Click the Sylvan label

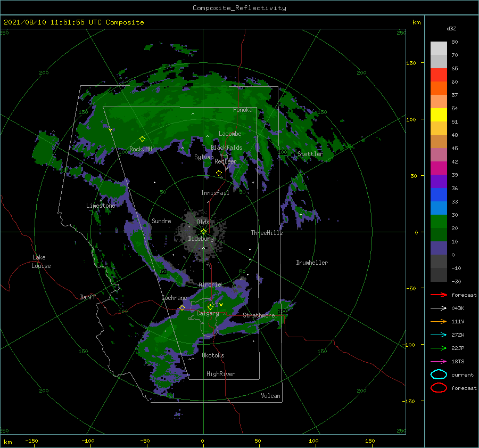click(204, 157)
